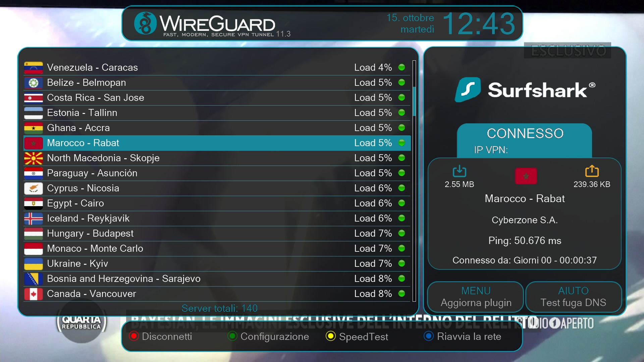Click green status dot for Estonia - Tallinn

401,113
